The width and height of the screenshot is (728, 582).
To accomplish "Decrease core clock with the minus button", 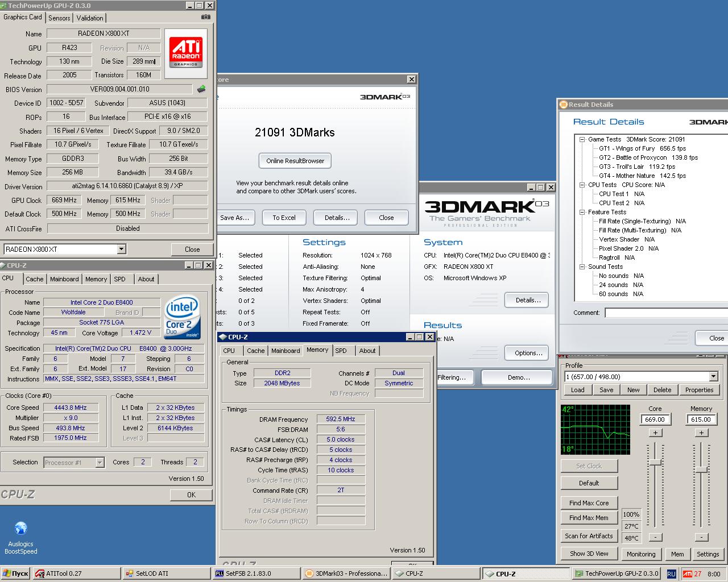I will click(x=655, y=537).
